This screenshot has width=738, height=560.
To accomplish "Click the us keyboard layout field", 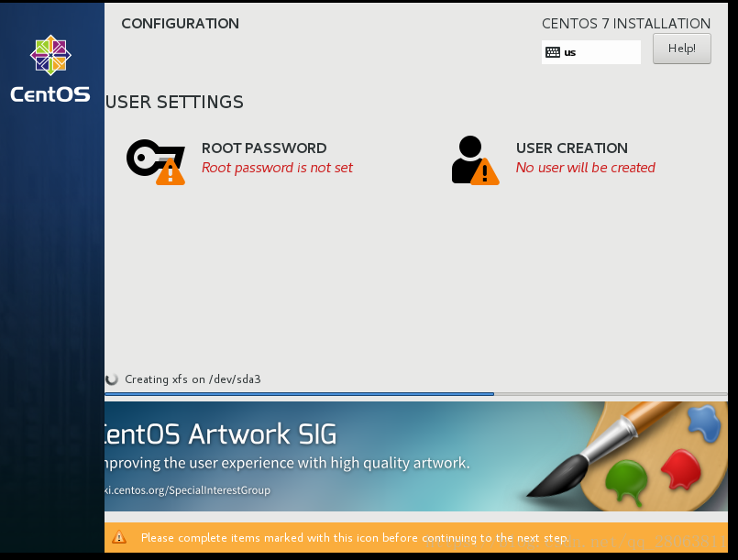I will click(x=591, y=52).
